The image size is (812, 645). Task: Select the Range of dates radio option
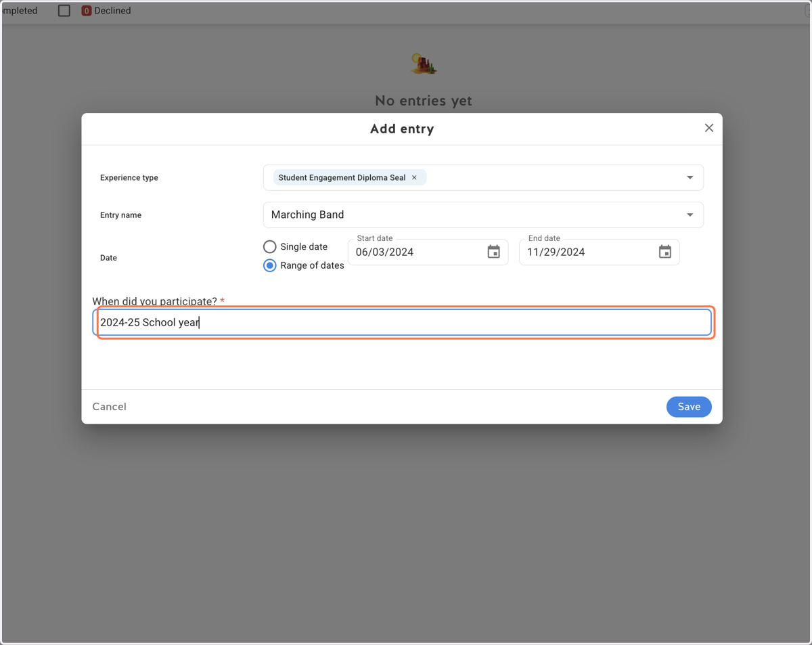269,265
